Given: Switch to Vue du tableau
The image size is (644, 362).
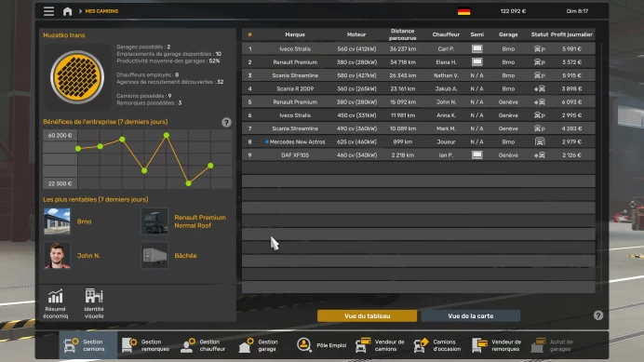Looking at the screenshot, I should pyautogui.click(x=368, y=315).
